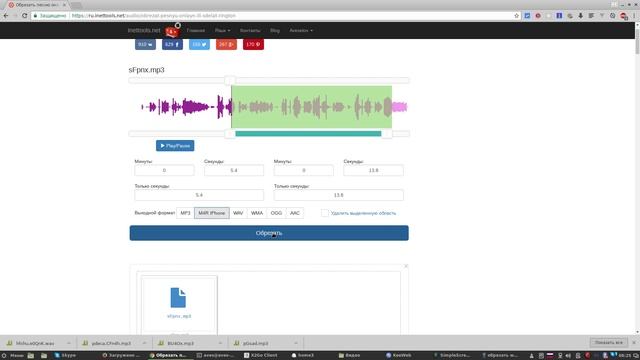Share via the Twitter social button

tap(199, 44)
